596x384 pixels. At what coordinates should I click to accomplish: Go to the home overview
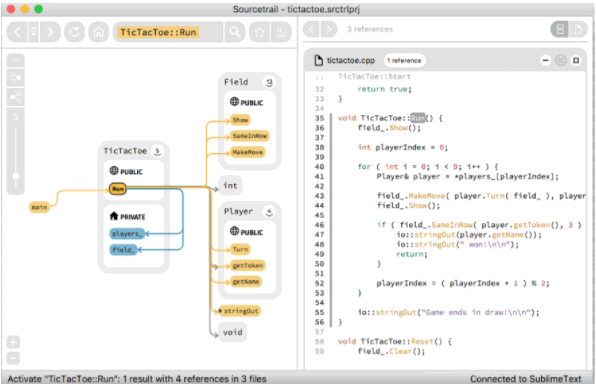(x=99, y=32)
